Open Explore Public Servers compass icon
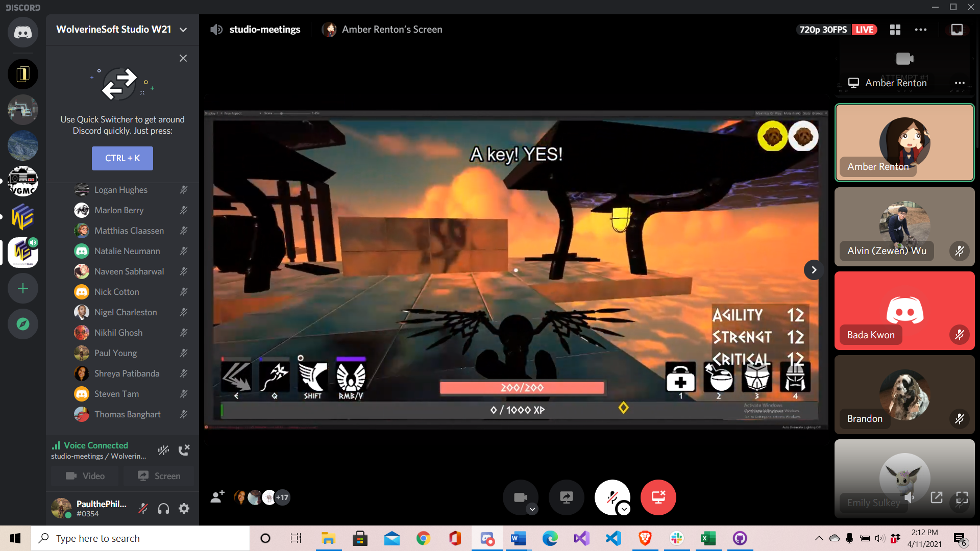Image resolution: width=980 pixels, height=551 pixels. coord(22,324)
